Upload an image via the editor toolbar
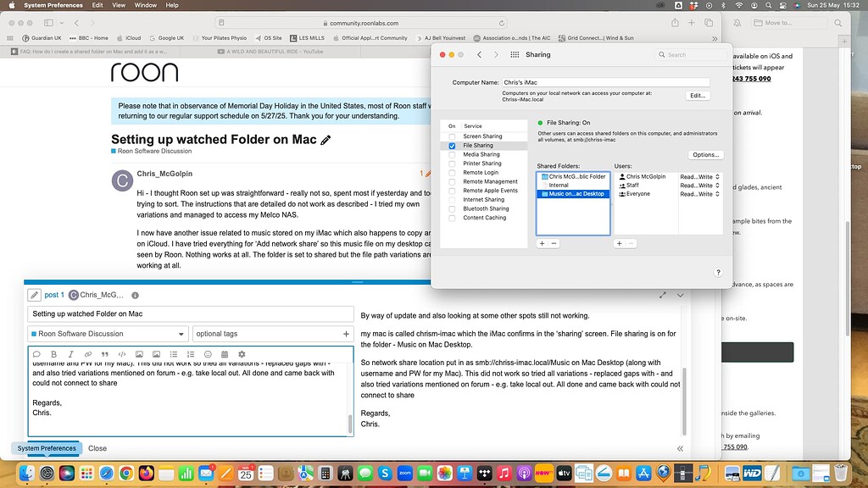 pyautogui.click(x=140, y=353)
